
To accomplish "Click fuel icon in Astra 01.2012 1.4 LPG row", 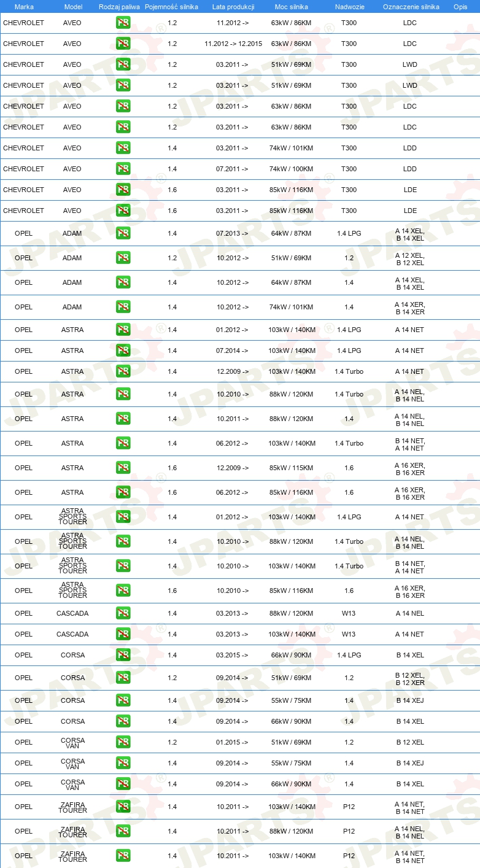I will [x=123, y=330].
